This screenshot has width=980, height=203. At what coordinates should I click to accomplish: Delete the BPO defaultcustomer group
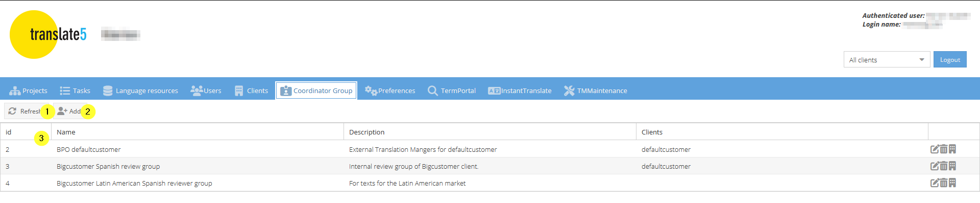[x=944, y=149]
